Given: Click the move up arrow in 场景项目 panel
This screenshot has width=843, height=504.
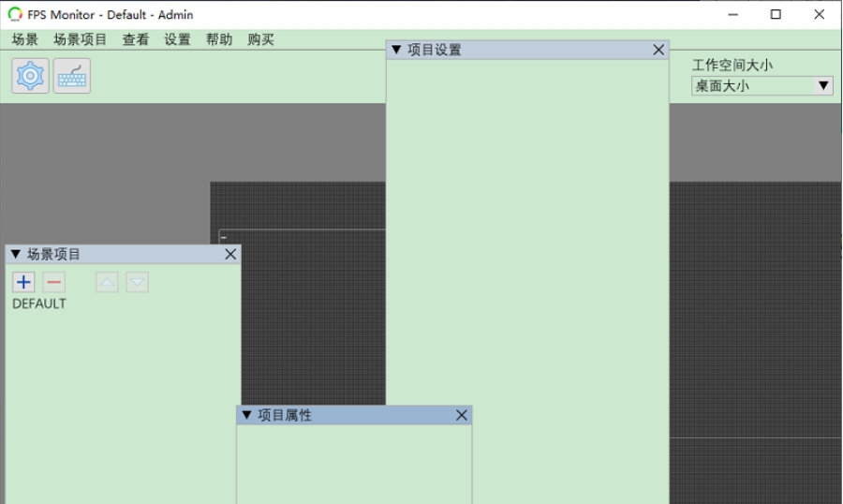Looking at the screenshot, I should click(x=108, y=282).
